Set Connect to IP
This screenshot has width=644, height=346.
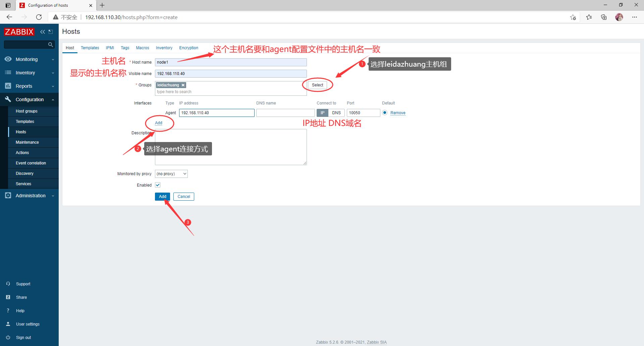(322, 113)
